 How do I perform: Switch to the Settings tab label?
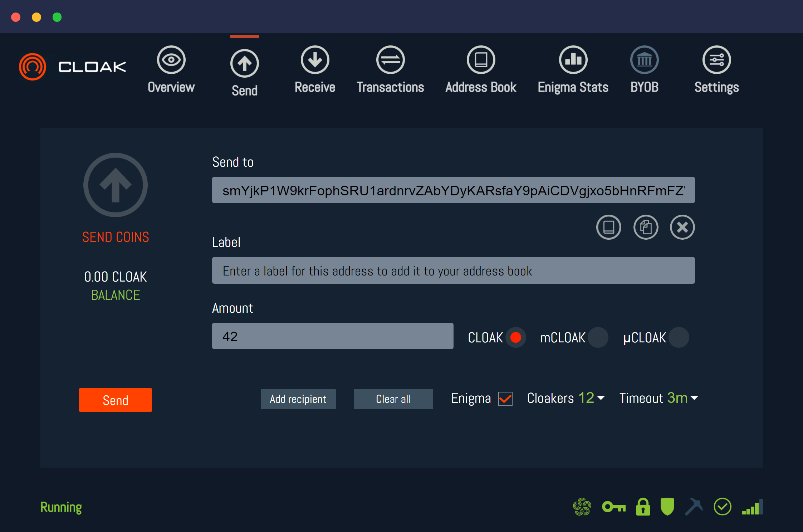(x=717, y=88)
